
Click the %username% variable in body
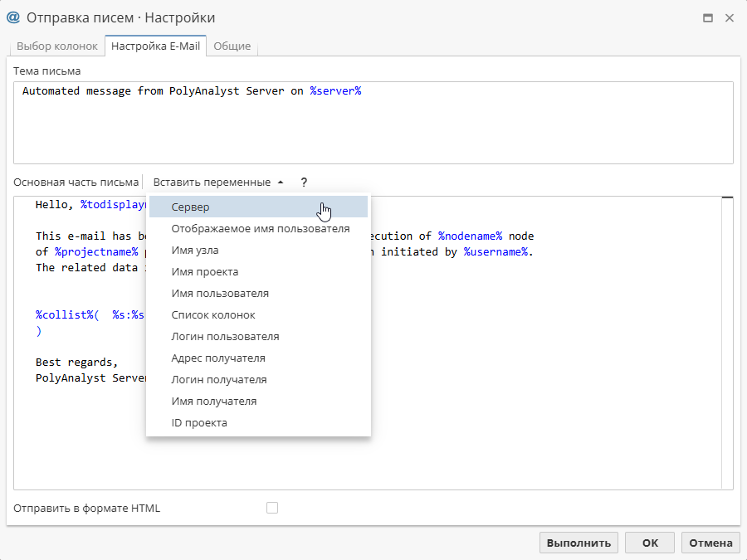(x=496, y=252)
